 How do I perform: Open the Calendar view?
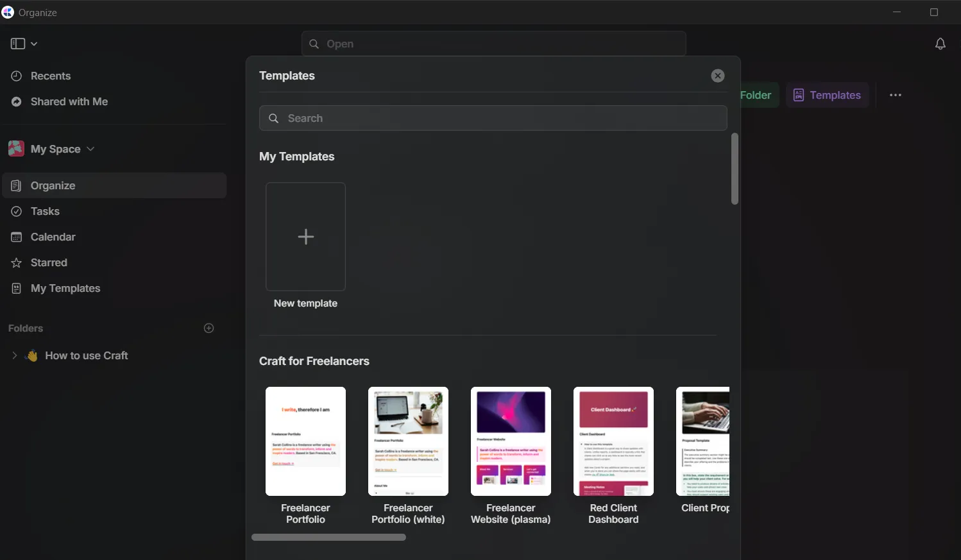pyautogui.click(x=53, y=237)
